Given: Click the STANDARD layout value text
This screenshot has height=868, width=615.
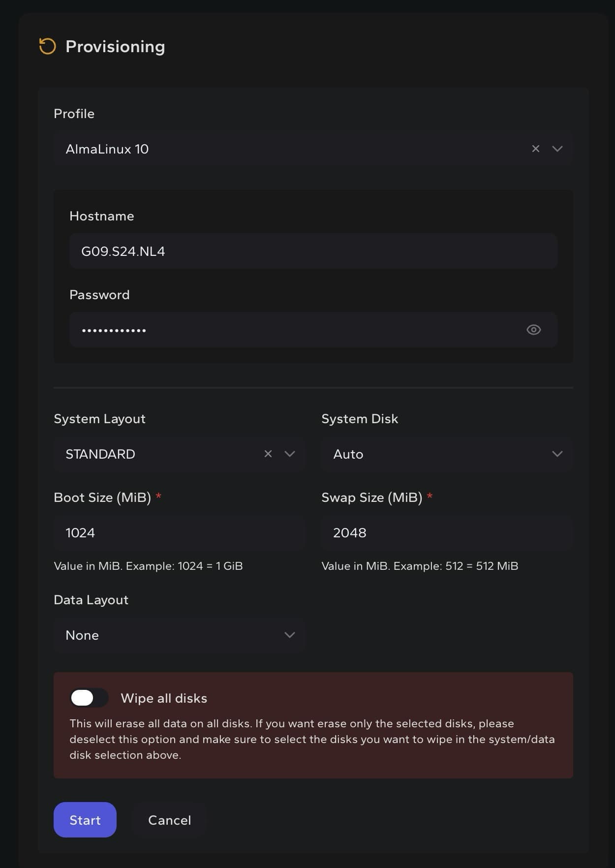Looking at the screenshot, I should click(x=100, y=454).
